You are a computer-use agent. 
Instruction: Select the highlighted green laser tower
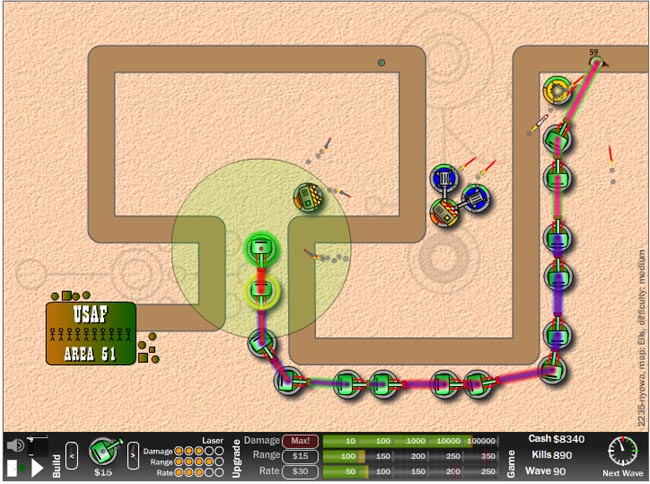click(260, 249)
